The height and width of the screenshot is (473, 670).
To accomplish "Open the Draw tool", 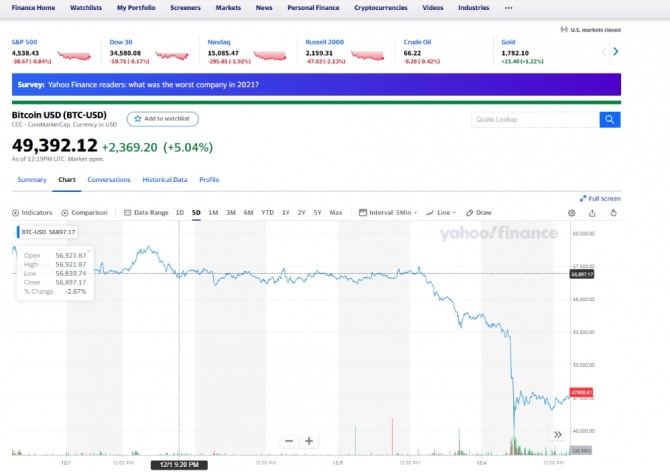I will coord(480,212).
